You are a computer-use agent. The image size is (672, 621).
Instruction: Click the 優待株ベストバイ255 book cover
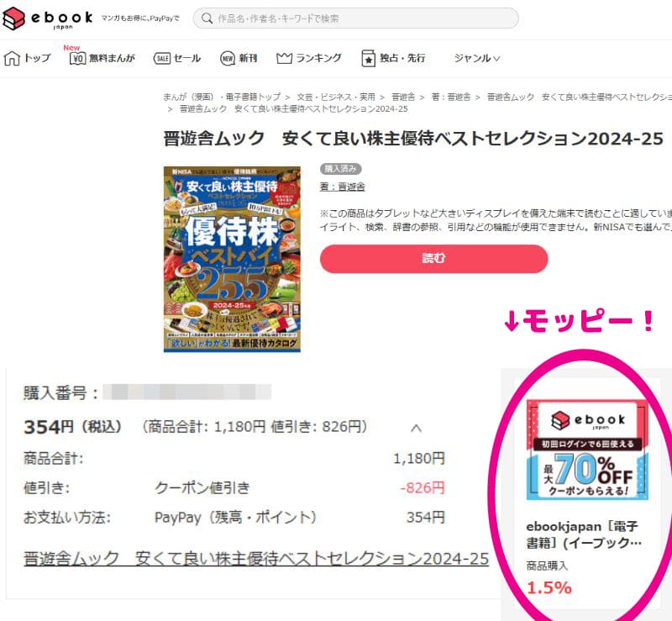point(232,259)
